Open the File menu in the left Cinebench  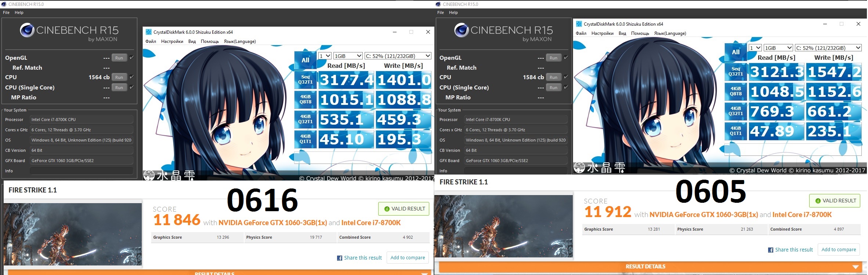[6, 12]
